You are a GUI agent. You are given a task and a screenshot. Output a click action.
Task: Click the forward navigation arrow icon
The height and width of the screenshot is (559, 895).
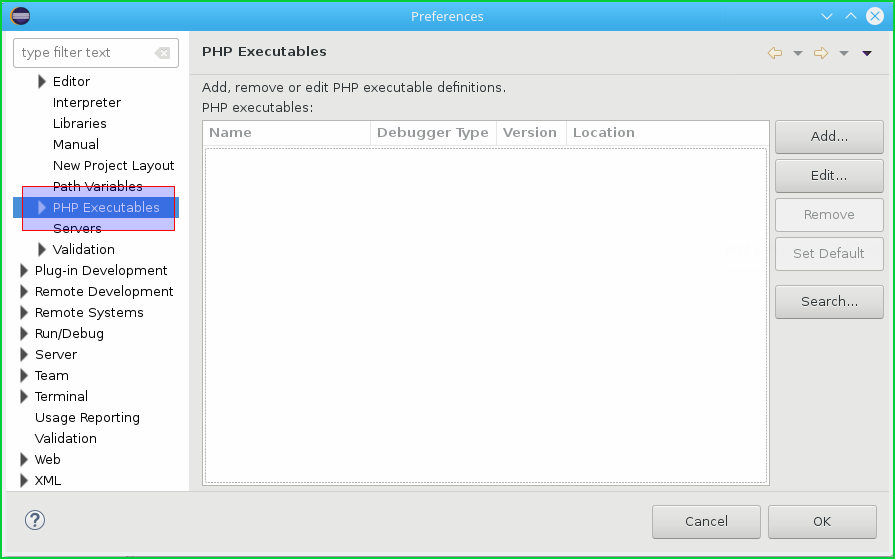tap(821, 53)
